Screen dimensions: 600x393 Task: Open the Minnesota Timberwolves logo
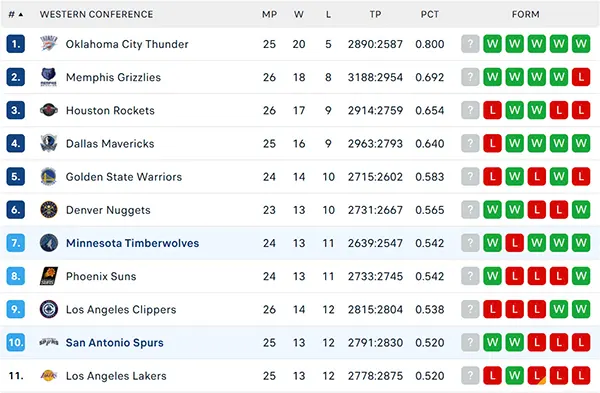(x=49, y=243)
